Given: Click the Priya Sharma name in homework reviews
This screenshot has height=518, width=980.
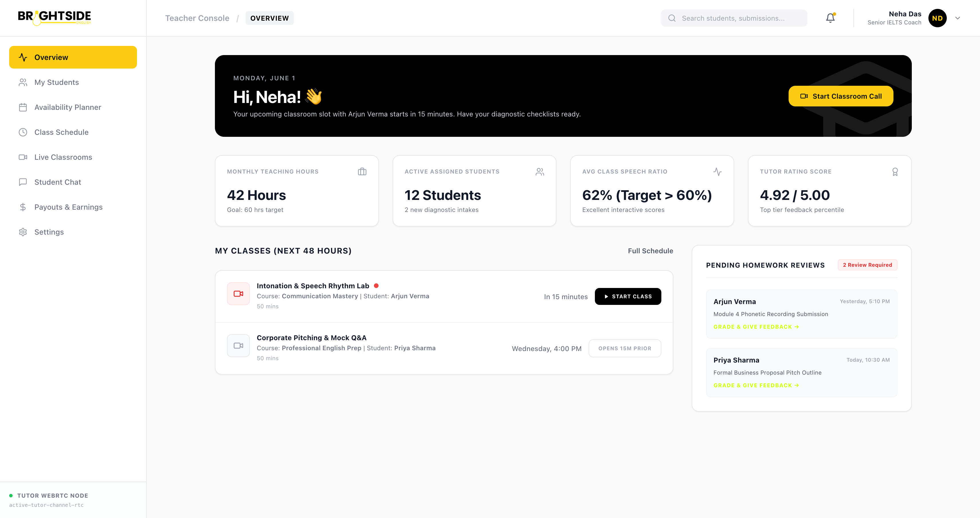Looking at the screenshot, I should click(x=736, y=360).
